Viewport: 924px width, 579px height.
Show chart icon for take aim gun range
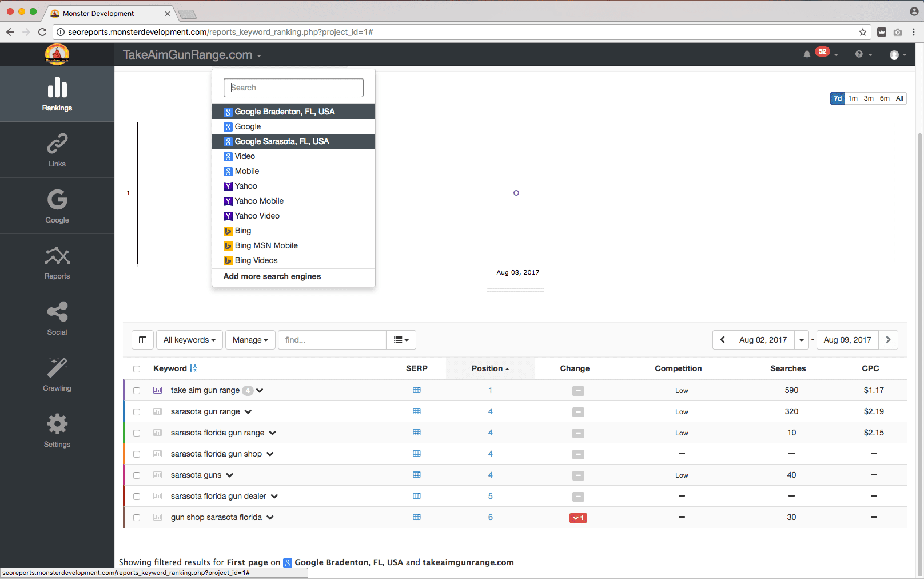click(157, 390)
